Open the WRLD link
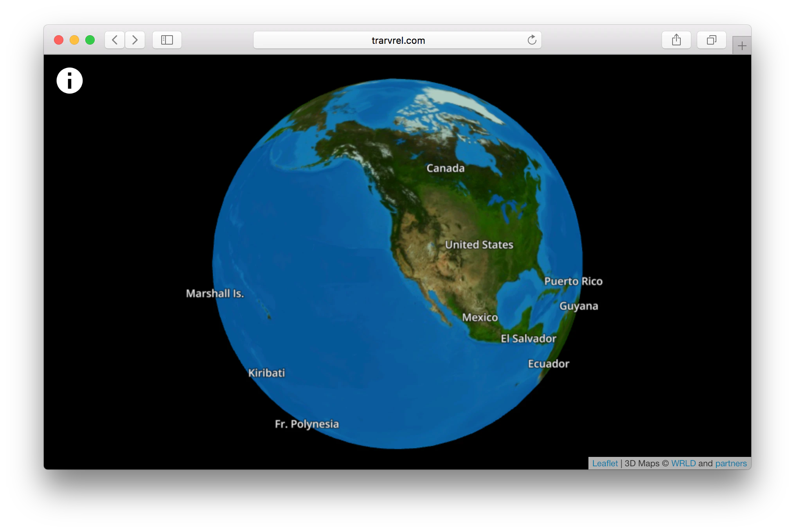Image resolution: width=795 pixels, height=532 pixels. [x=683, y=463]
